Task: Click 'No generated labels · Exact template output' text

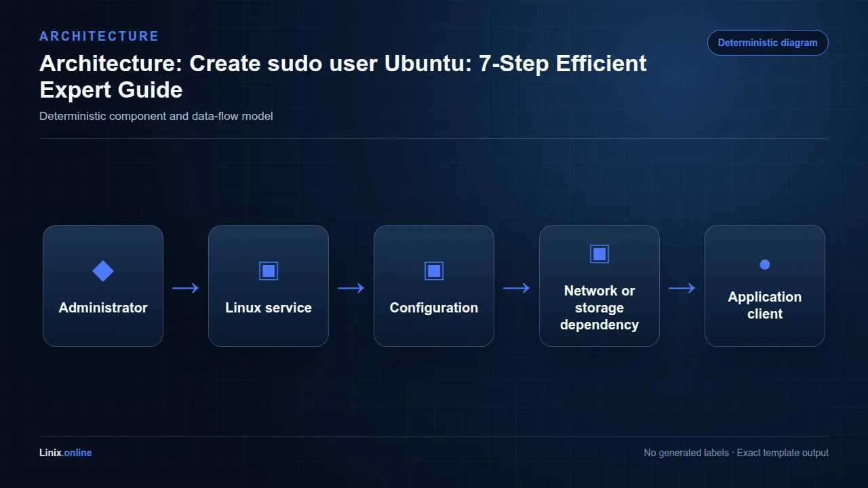Action: click(736, 453)
